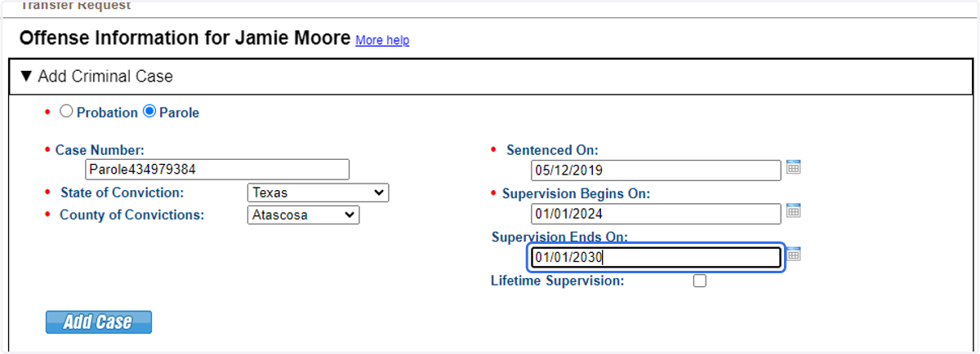
Task: Click the Lifetime Supervision label text
Action: tap(558, 281)
